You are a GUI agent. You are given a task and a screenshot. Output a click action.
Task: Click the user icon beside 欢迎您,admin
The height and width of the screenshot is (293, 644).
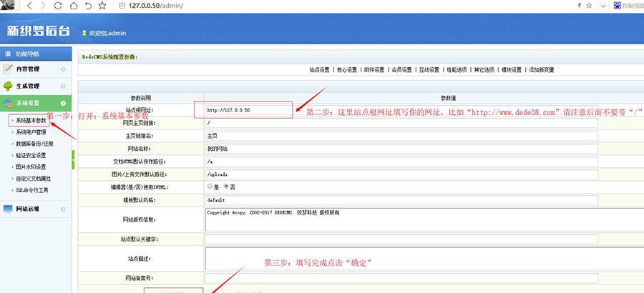coord(84,33)
